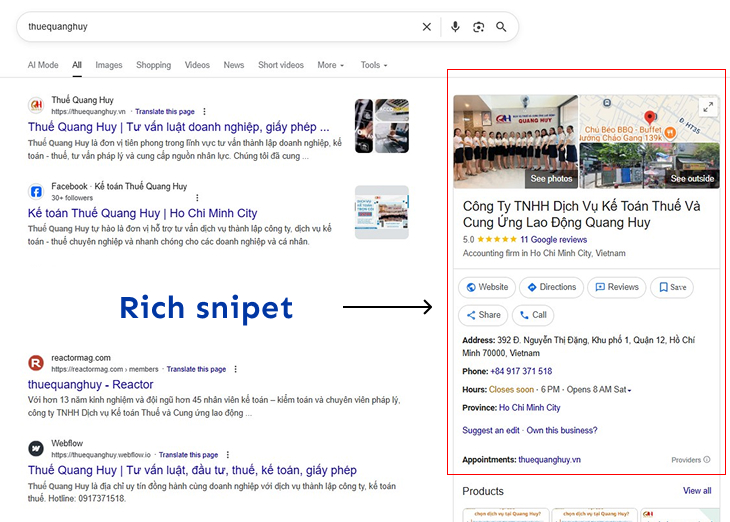The image size is (730, 522).
Task: Click the 'Closes soon' hours text
Action: coord(511,390)
